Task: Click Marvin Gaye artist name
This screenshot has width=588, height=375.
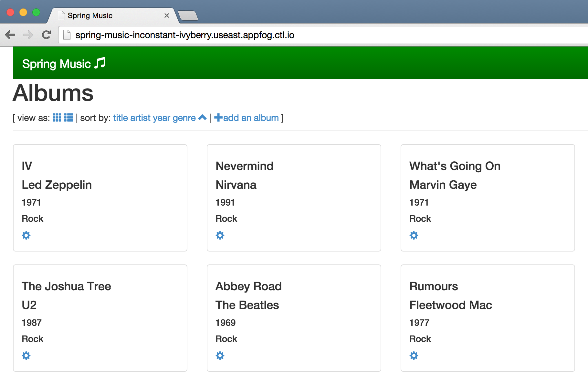Action: (x=443, y=185)
